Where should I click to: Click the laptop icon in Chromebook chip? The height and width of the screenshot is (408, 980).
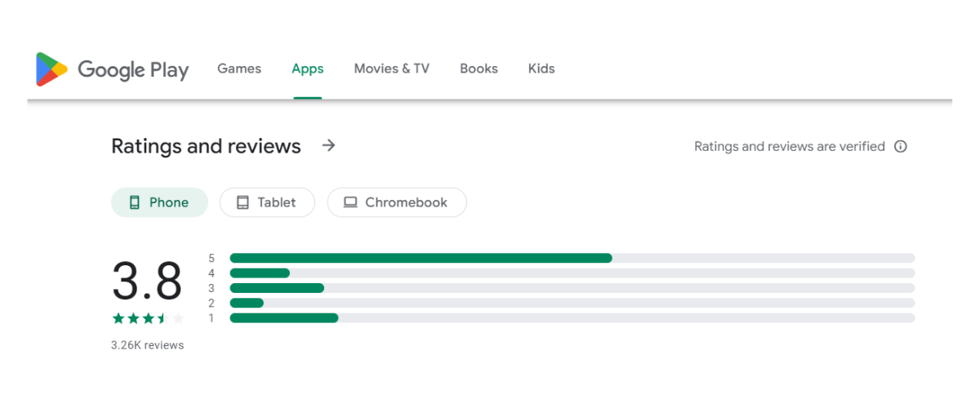pos(350,202)
